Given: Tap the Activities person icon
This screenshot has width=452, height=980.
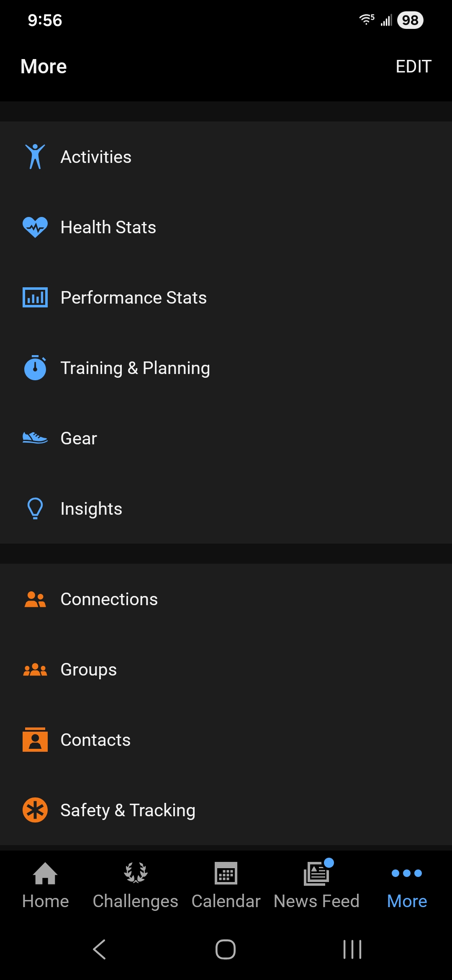Looking at the screenshot, I should [x=35, y=157].
